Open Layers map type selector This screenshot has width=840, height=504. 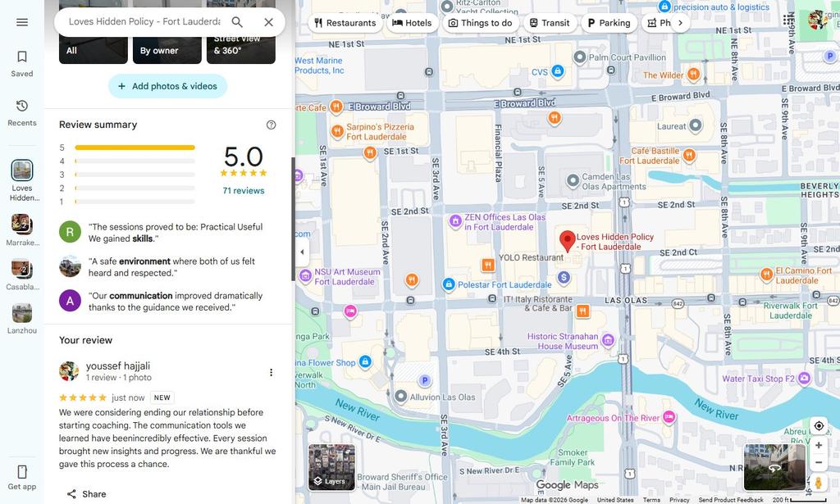click(x=331, y=467)
